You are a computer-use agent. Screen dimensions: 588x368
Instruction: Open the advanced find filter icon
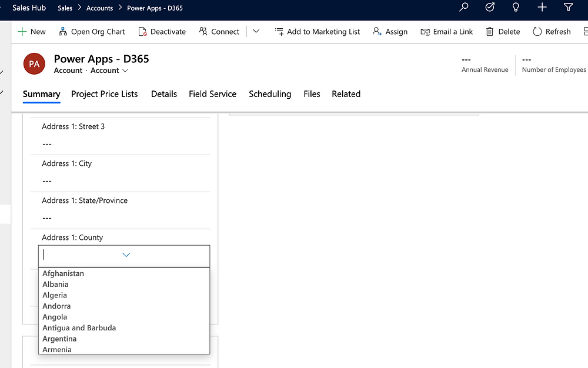pyautogui.click(x=568, y=7)
